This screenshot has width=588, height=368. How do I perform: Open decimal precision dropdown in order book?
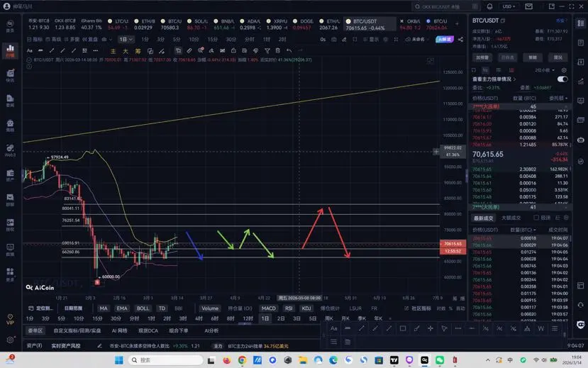click(x=545, y=70)
